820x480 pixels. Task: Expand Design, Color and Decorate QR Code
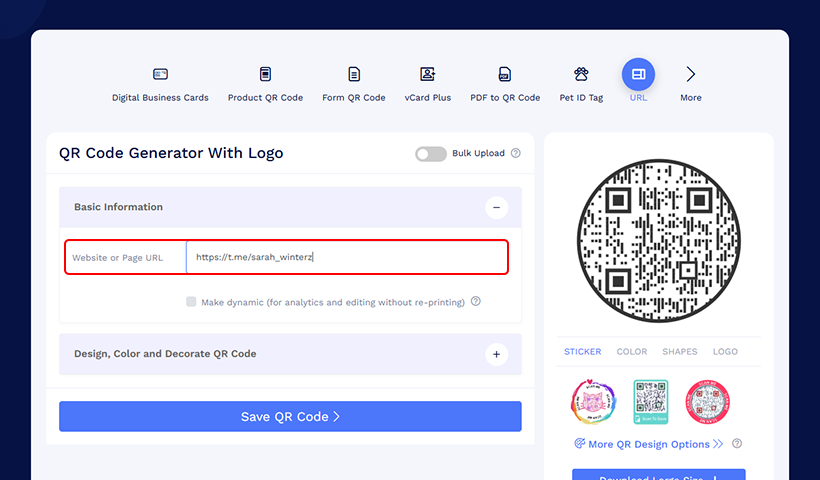(496, 355)
